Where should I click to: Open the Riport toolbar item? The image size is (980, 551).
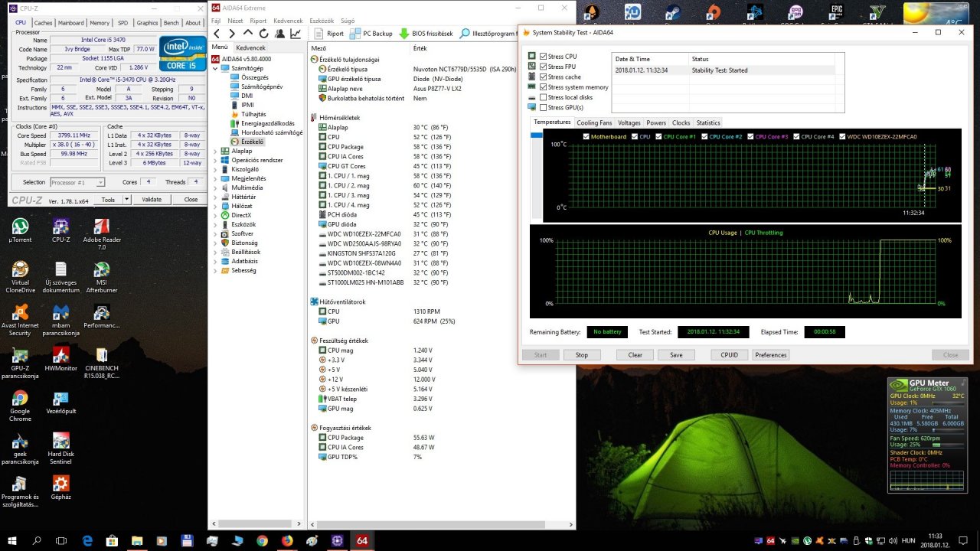click(328, 34)
